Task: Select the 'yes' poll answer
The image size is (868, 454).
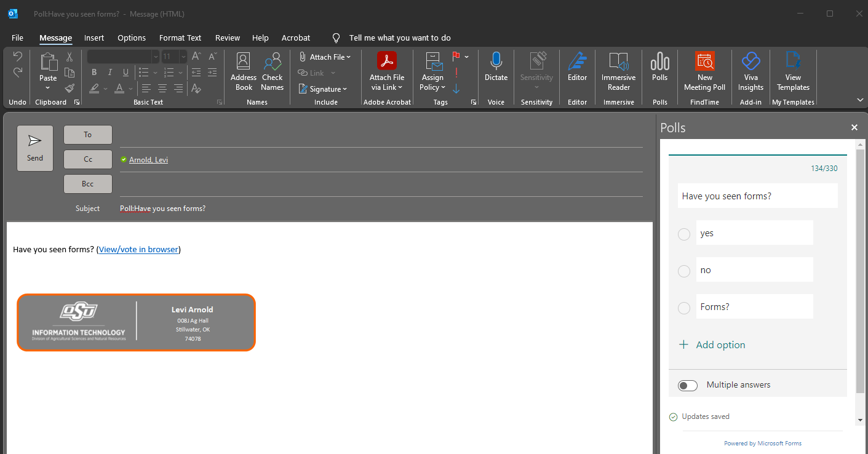Action: pos(683,234)
